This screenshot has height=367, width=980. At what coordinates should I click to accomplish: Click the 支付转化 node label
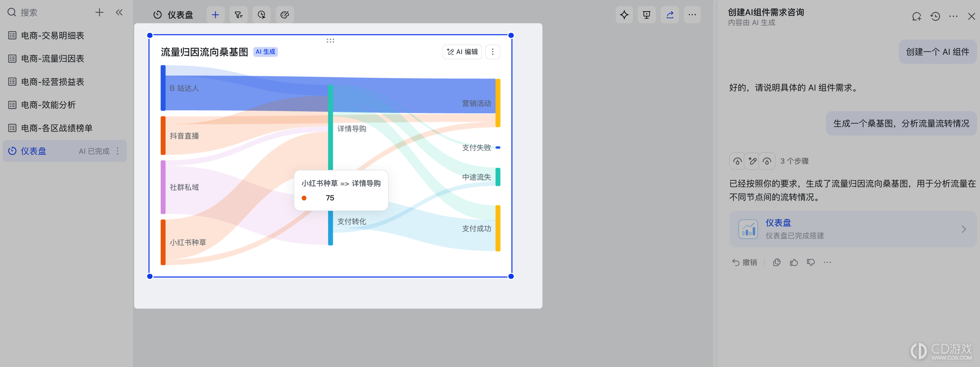click(x=352, y=221)
